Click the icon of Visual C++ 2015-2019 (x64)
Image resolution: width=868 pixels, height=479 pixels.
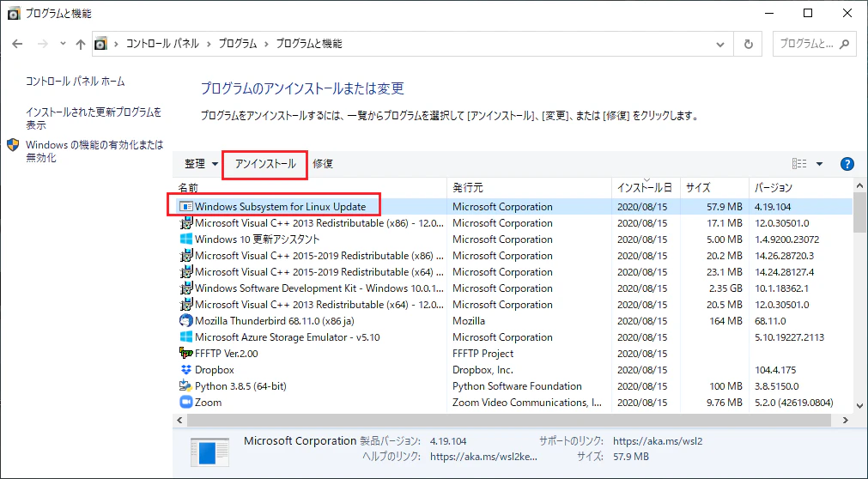tap(186, 272)
